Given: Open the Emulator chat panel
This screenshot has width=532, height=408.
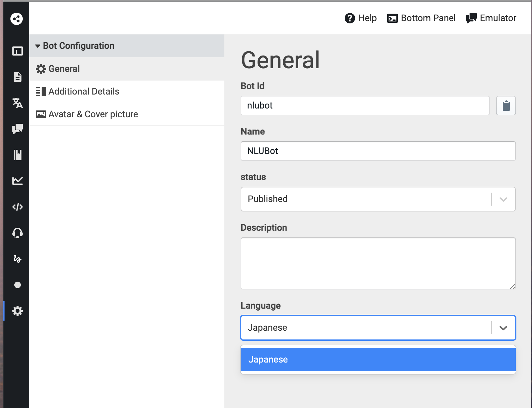Looking at the screenshot, I should 491,18.
